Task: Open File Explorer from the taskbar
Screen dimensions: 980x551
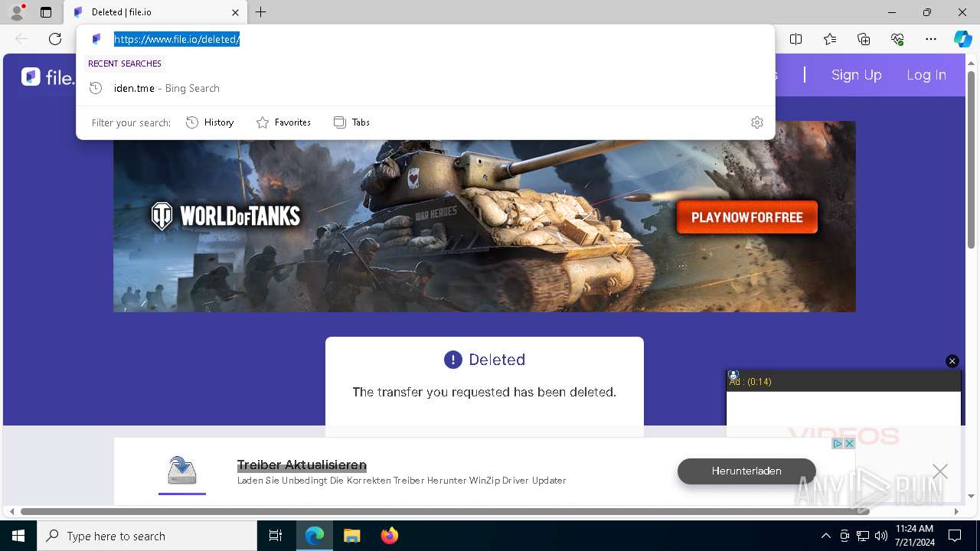Action: [351, 536]
